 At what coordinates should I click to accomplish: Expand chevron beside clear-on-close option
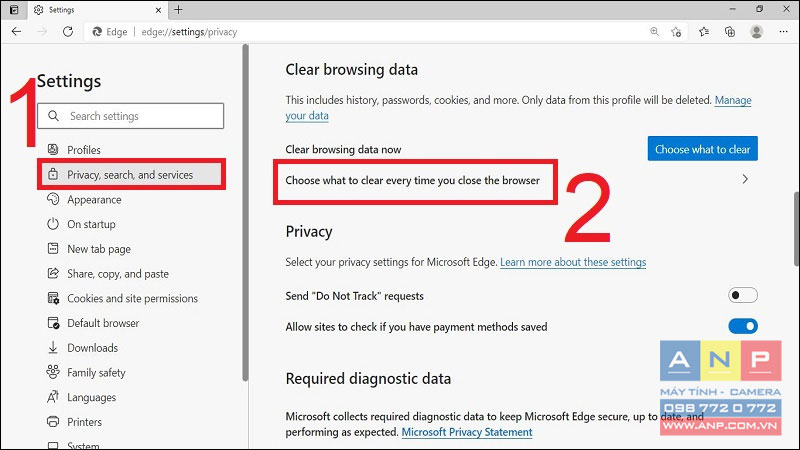[745, 179]
